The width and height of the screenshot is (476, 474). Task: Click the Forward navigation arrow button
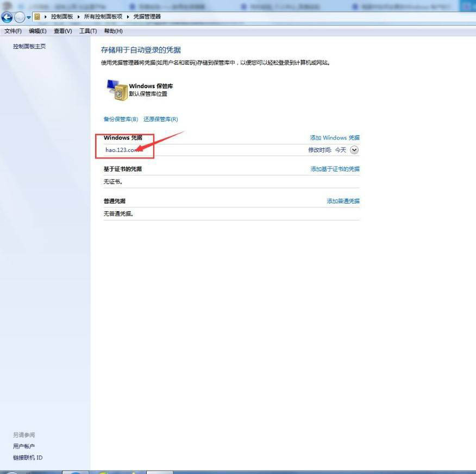tap(20, 17)
